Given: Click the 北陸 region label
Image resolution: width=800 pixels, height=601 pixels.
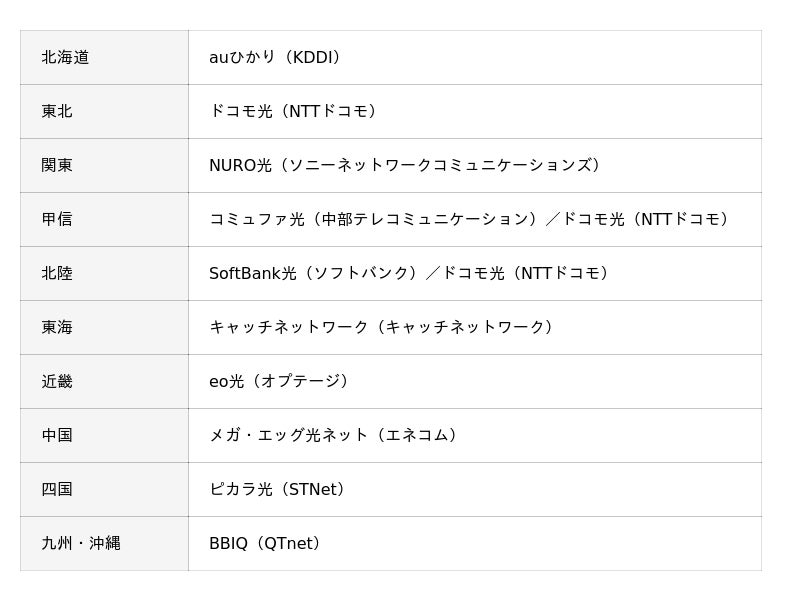Looking at the screenshot, I should coord(57,274).
